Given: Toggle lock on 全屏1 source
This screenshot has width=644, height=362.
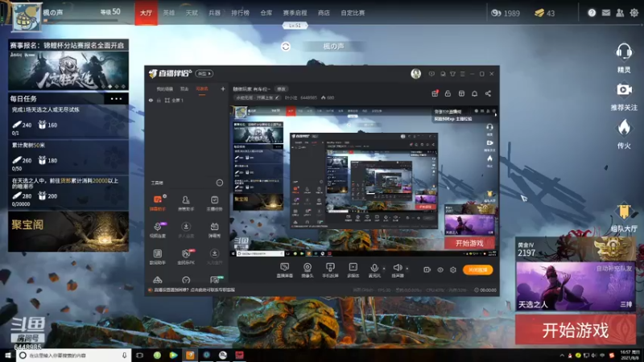Looking at the screenshot, I should (159, 100).
